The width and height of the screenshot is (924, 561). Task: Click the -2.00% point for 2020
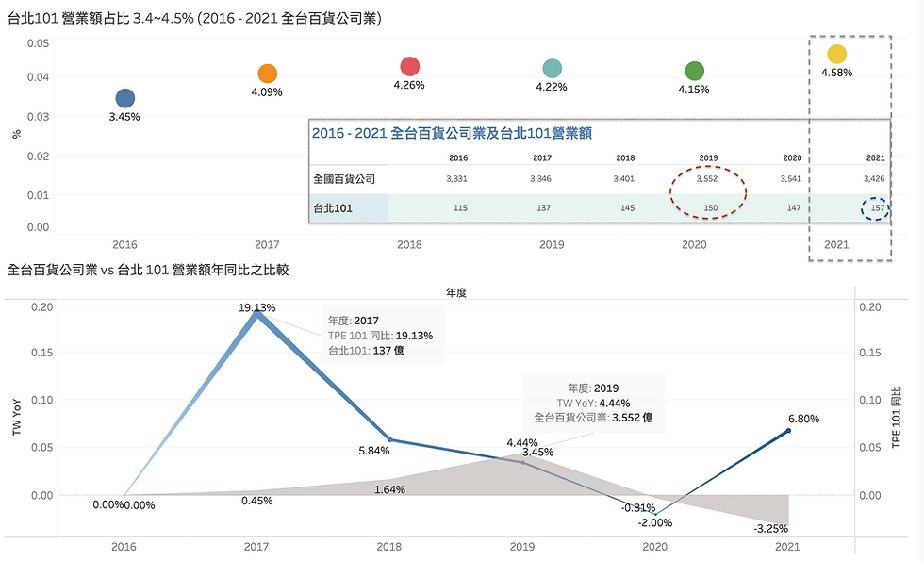point(655,515)
